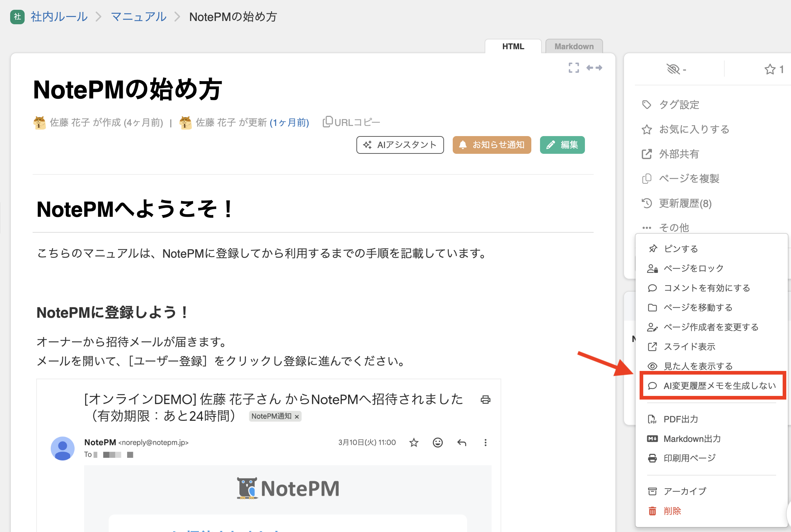Click the green 編集 button
The image size is (791, 532).
562,145
